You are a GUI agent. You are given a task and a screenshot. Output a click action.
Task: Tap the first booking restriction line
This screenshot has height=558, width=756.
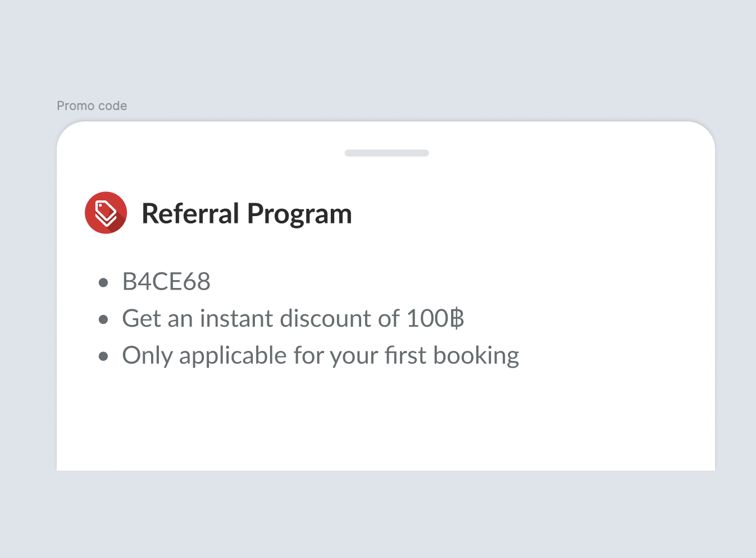coord(320,356)
